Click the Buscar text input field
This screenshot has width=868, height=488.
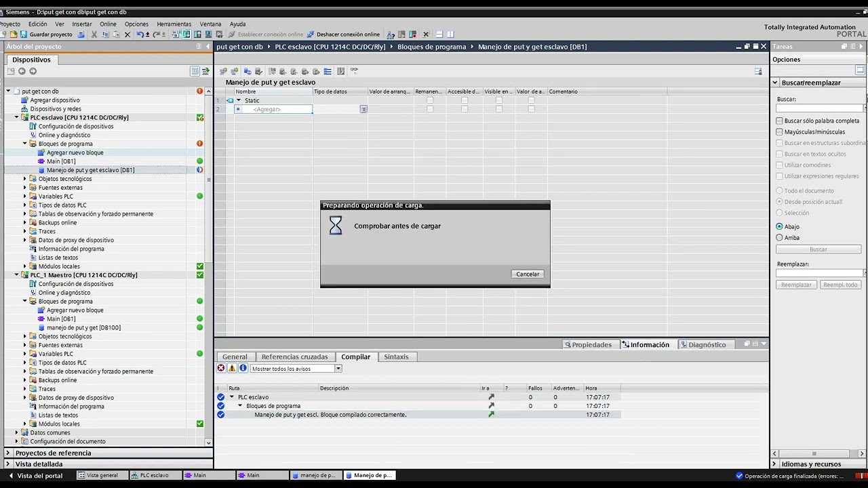point(819,108)
